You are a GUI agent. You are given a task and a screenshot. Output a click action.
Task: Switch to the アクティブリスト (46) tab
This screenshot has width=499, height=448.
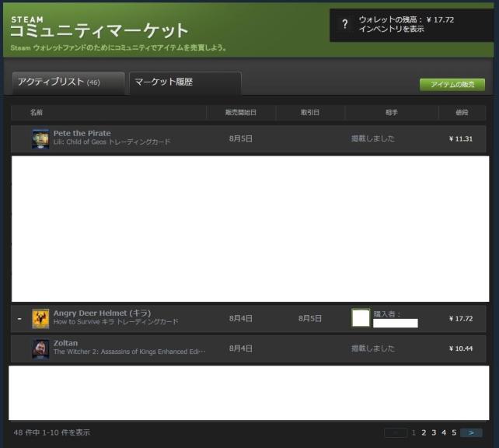(68, 82)
